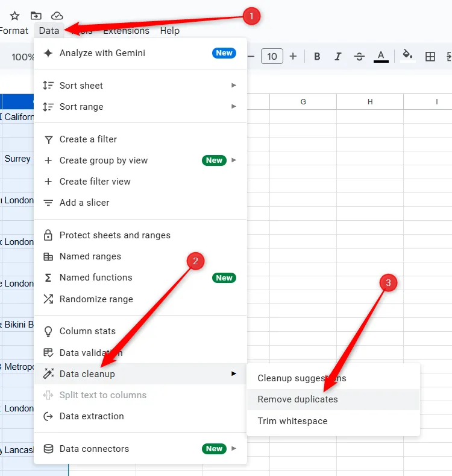Screen dimensions: 452x476
Task: Open the borders icon in toolbar
Action: click(430, 57)
